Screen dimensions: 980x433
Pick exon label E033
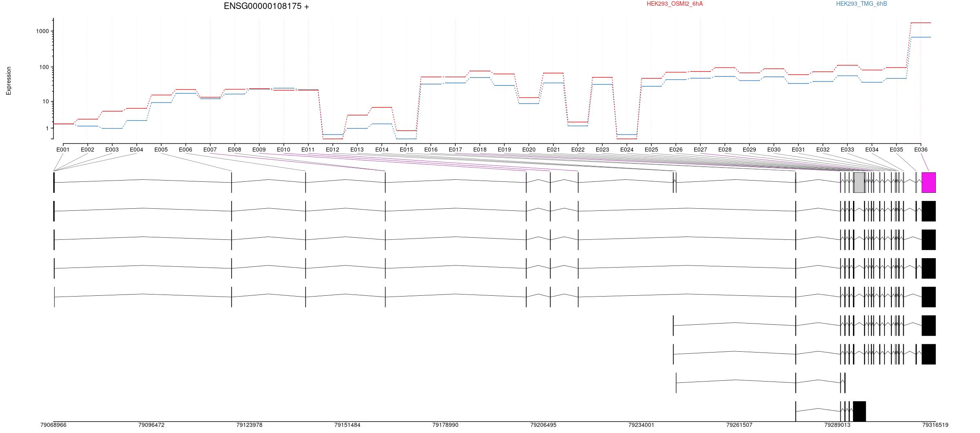(847, 150)
